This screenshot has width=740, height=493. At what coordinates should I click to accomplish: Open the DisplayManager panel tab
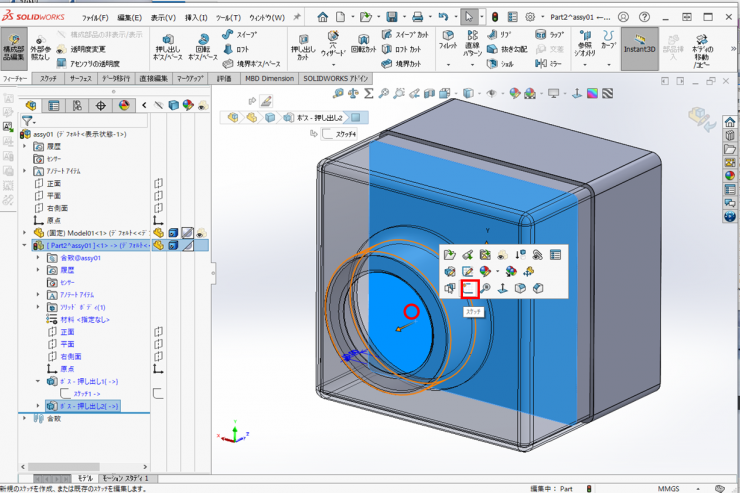pos(124,105)
